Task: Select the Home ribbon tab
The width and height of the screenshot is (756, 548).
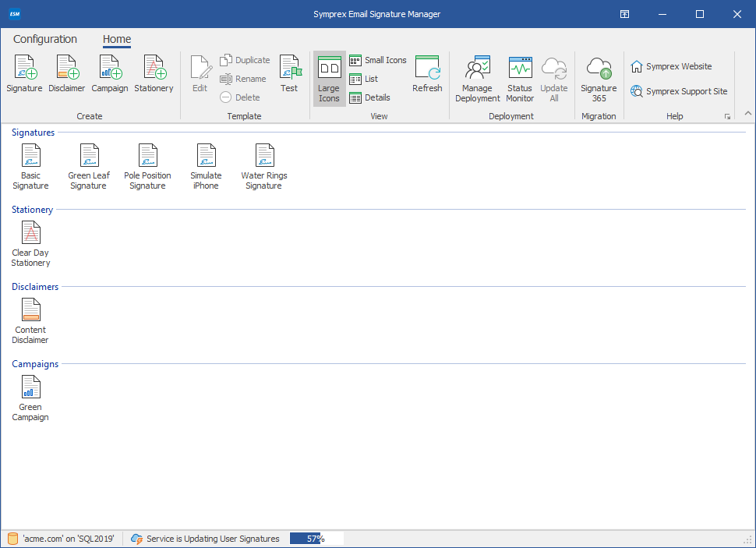Action: pos(117,39)
